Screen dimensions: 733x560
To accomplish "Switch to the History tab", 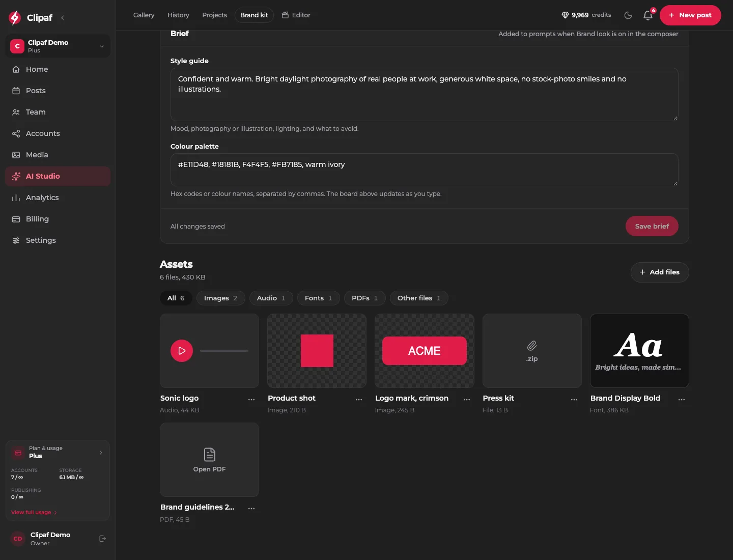I will point(178,15).
